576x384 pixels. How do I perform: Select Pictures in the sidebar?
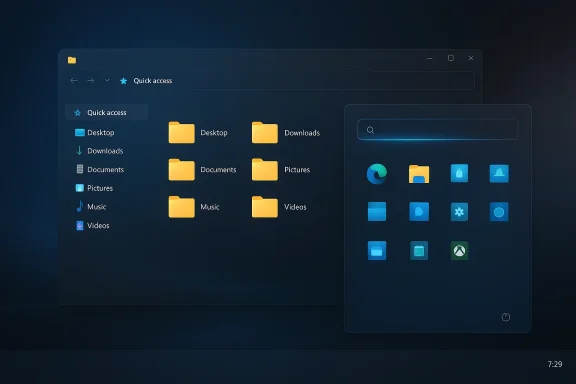[x=94, y=188]
